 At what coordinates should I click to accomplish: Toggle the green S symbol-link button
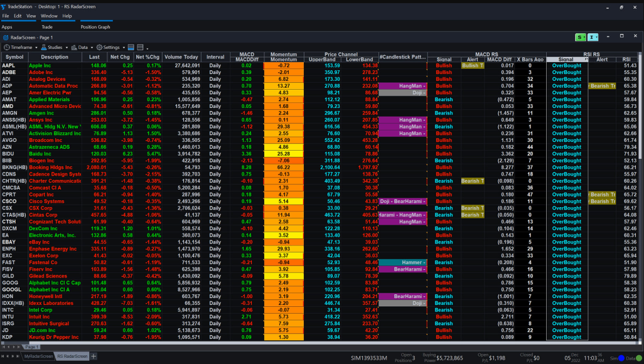tap(581, 38)
